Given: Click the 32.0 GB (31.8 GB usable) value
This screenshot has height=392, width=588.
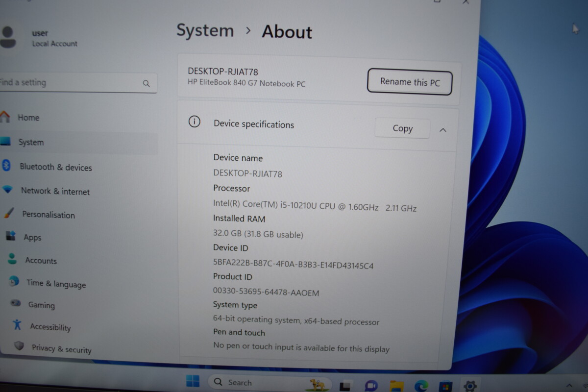Looking at the screenshot, I should (258, 234).
